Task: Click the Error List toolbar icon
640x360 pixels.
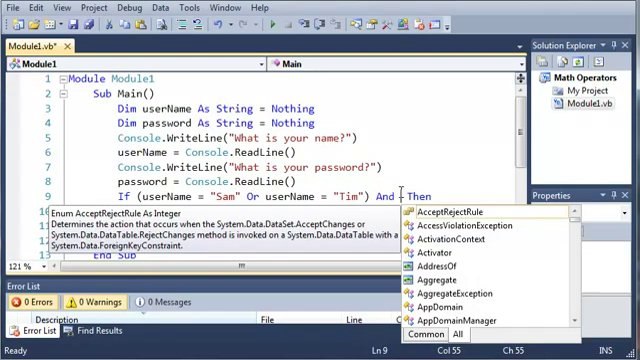Action: click(x=419, y=24)
